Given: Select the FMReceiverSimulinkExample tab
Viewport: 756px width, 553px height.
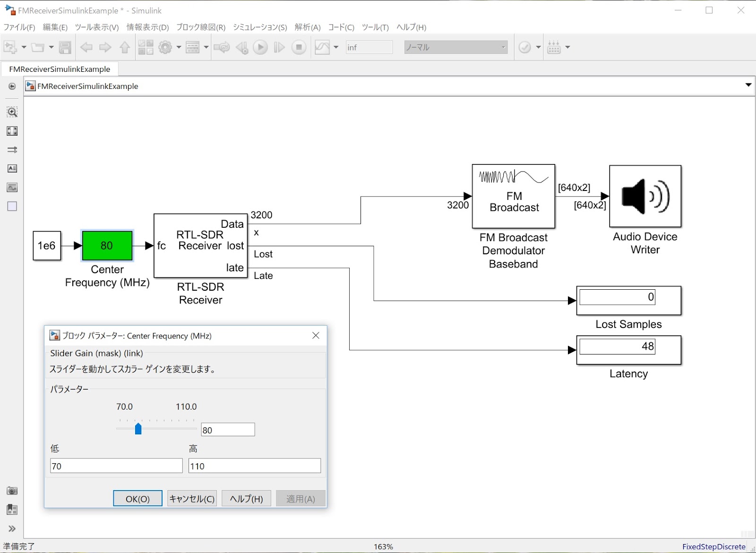Looking at the screenshot, I should (x=60, y=69).
